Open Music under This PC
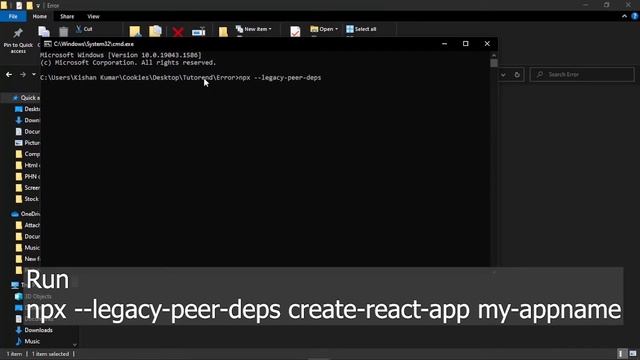 [28, 341]
